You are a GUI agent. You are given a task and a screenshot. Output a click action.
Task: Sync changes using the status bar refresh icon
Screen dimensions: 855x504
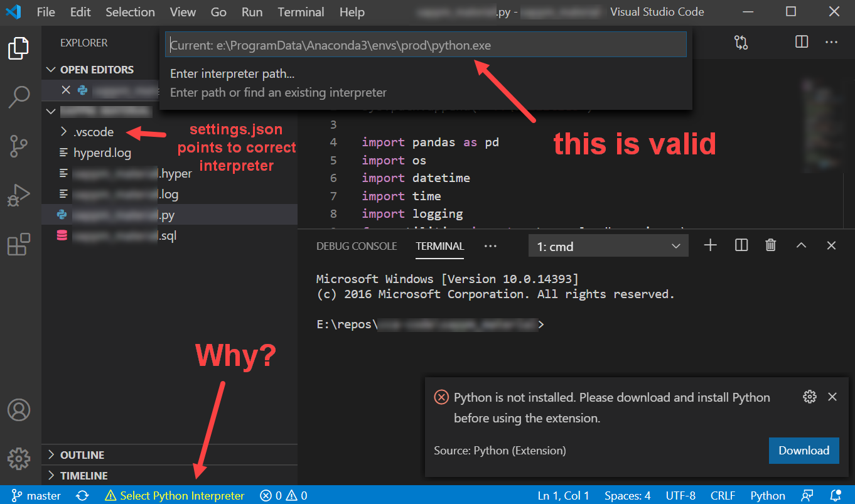[82, 495]
